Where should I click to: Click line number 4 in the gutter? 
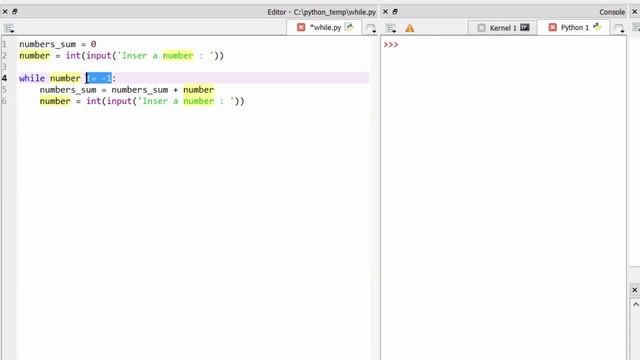[x=4, y=78]
